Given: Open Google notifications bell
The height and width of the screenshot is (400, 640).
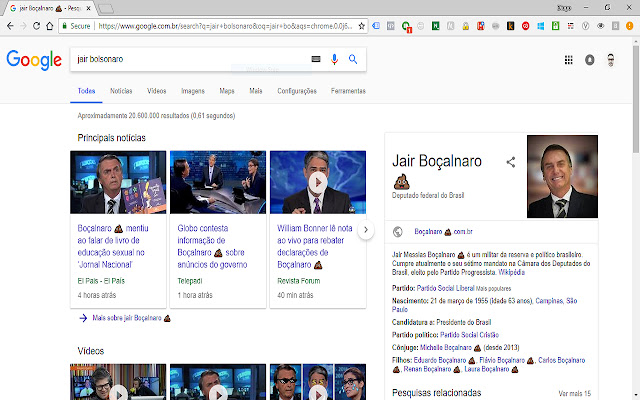Looking at the screenshot, I should tap(589, 60).
